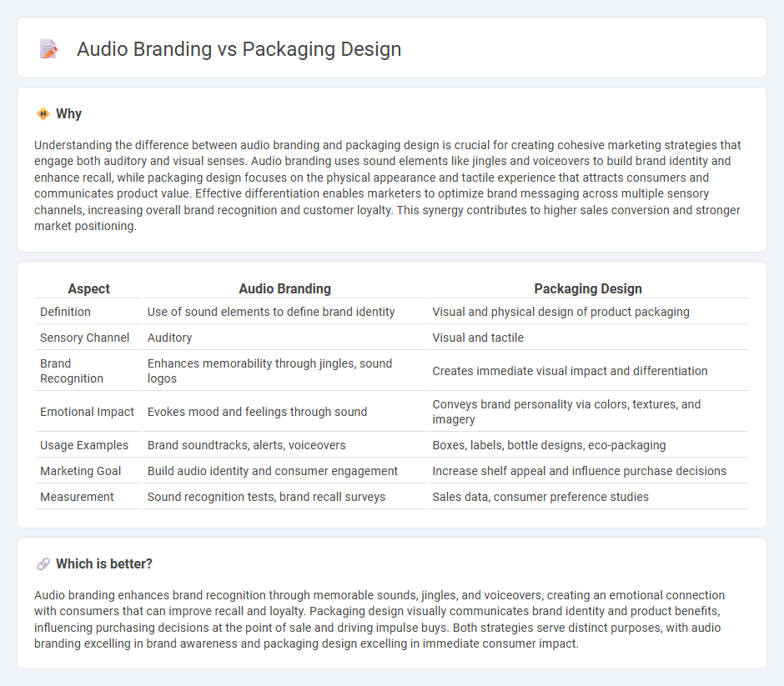Click the Audio Branding column header
This screenshot has width=784, height=686.
(x=285, y=288)
